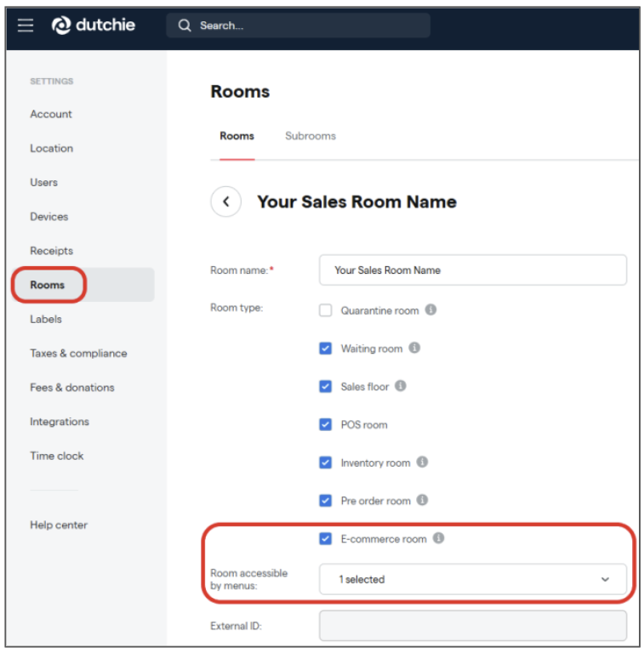
Task: Show info icon beside Inventory room
Action: [x=422, y=463]
